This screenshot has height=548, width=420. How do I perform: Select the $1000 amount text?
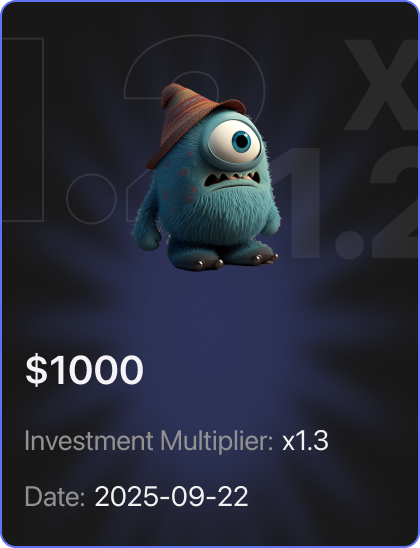coord(84,369)
